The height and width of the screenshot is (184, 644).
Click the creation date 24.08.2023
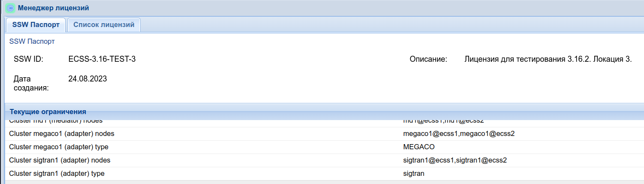coord(87,79)
